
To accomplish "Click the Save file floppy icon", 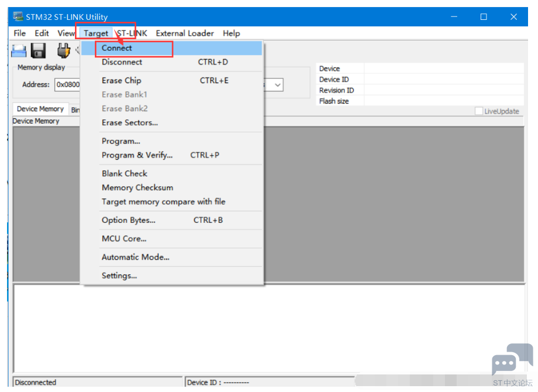I will [38, 51].
